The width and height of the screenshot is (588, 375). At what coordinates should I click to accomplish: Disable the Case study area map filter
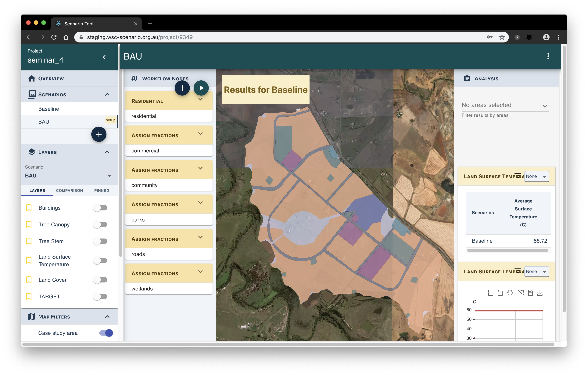click(106, 333)
